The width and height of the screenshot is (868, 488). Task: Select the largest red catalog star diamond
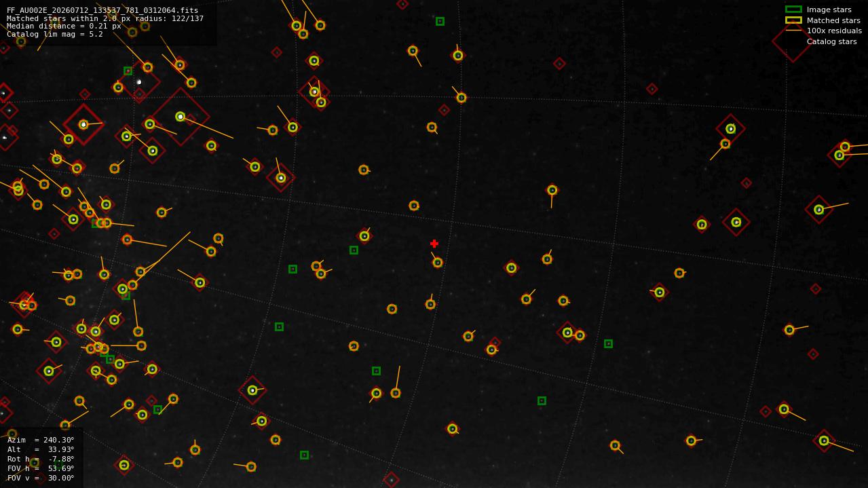click(x=180, y=116)
